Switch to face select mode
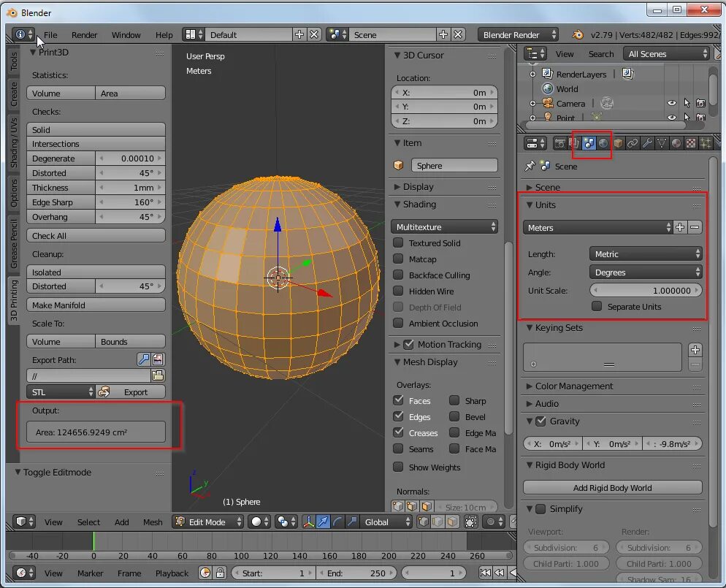This screenshot has width=726, height=588. (x=452, y=522)
